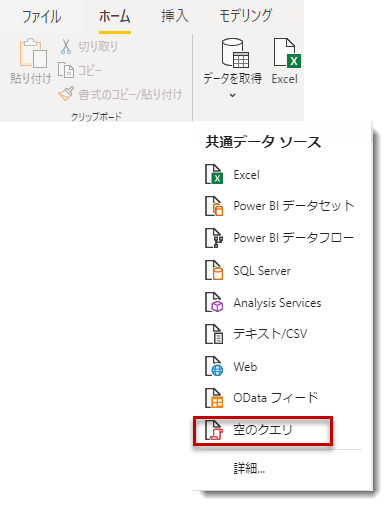388x506 pixels.
Task: Switch to the ホーム tab
Action: [x=115, y=17]
